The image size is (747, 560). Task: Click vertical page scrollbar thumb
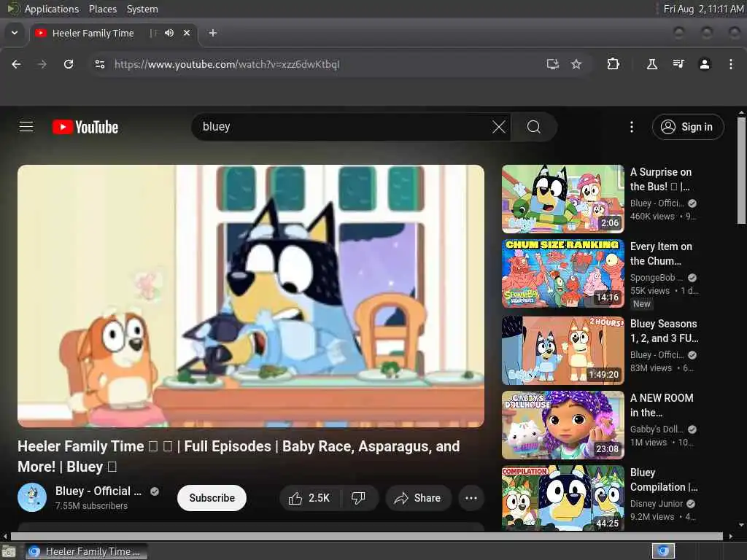point(741,170)
